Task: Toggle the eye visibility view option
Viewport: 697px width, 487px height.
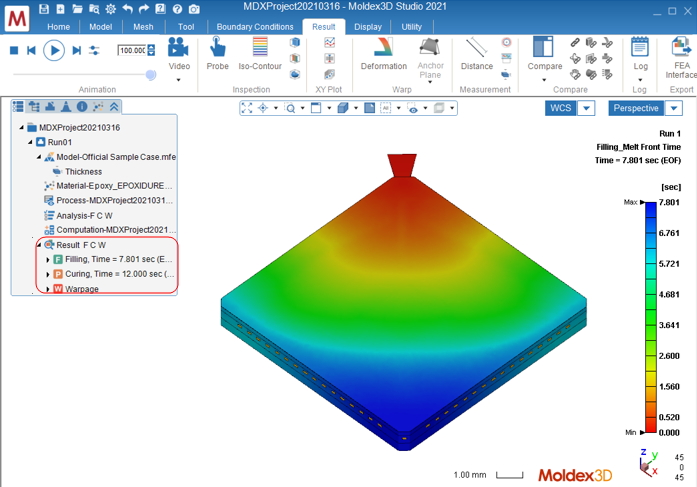Action: pyautogui.click(x=413, y=108)
